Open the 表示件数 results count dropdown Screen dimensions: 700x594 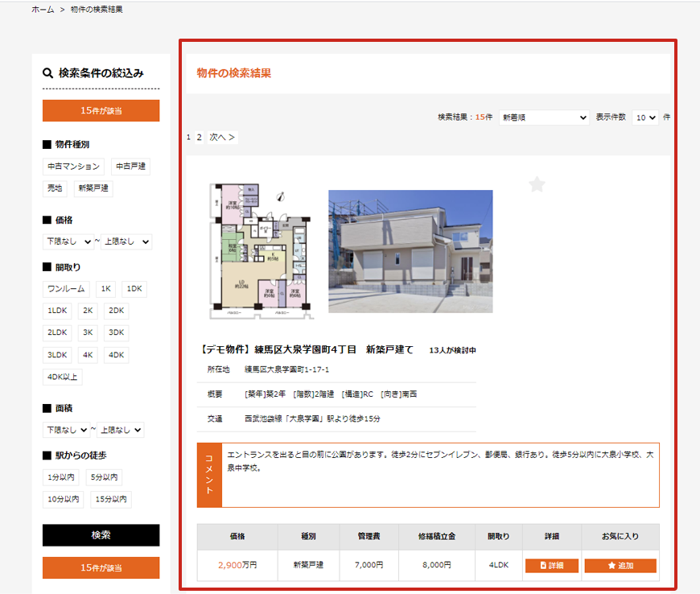tap(645, 118)
